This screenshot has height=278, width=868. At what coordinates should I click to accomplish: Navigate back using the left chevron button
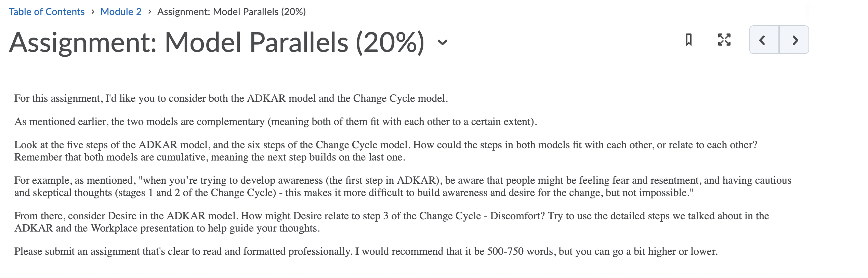[x=762, y=41]
